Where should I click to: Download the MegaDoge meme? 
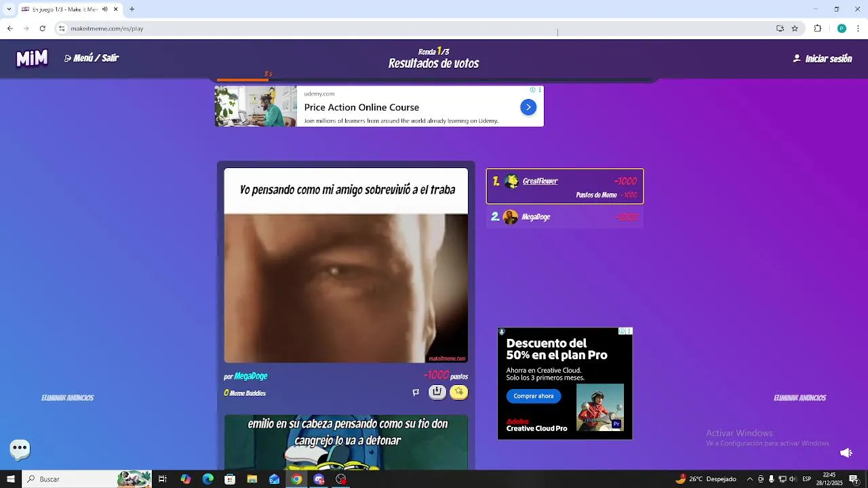(437, 392)
